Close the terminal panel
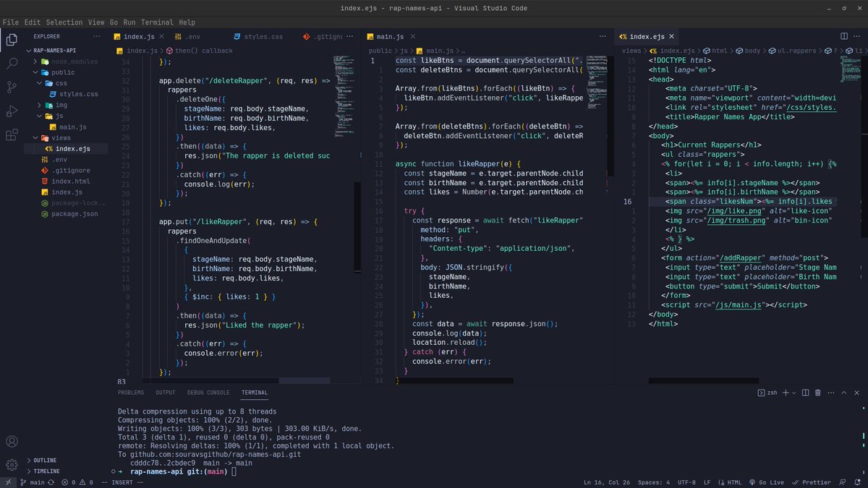 coord(857,393)
